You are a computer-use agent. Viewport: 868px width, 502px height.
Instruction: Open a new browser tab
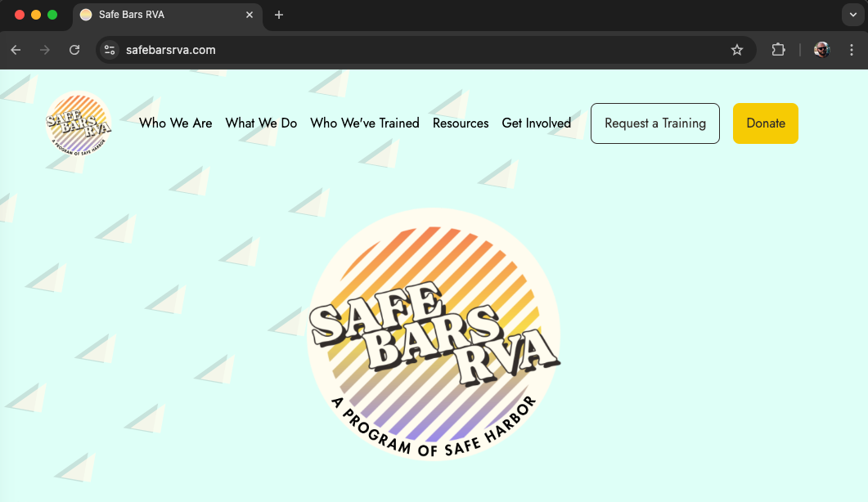pos(279,15)
